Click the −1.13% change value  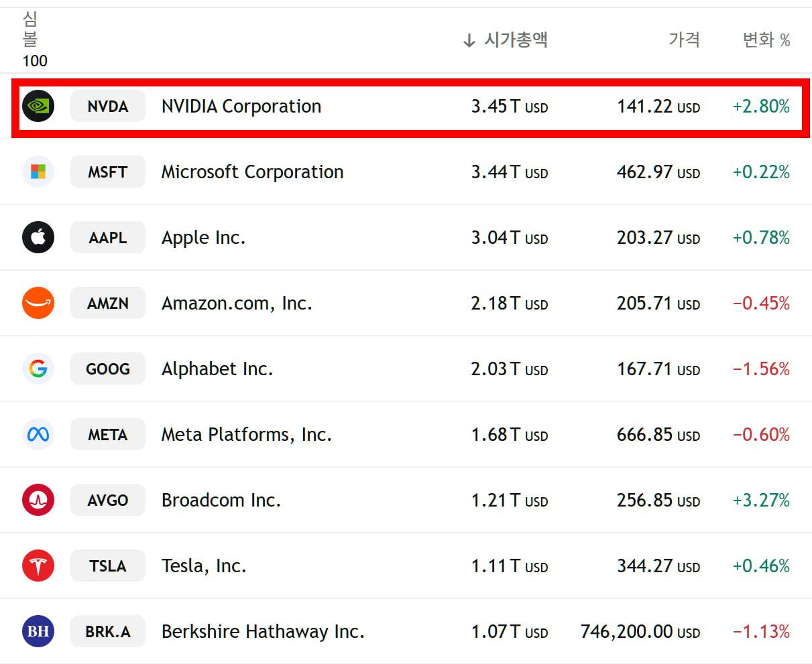(x=761, y=632)
